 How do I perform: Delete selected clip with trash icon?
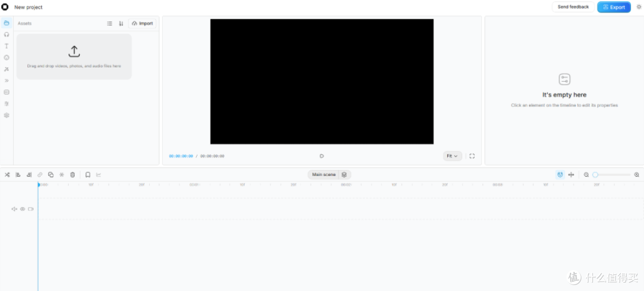click(x=72, y=175)
